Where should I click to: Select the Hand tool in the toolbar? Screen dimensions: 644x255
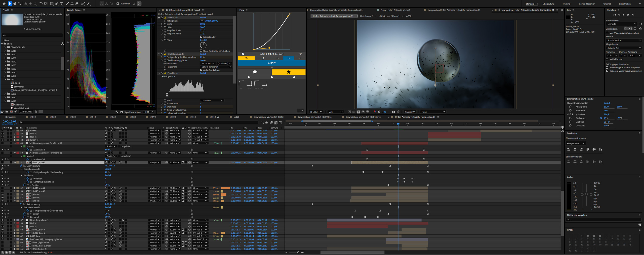(x=15, y=4)
